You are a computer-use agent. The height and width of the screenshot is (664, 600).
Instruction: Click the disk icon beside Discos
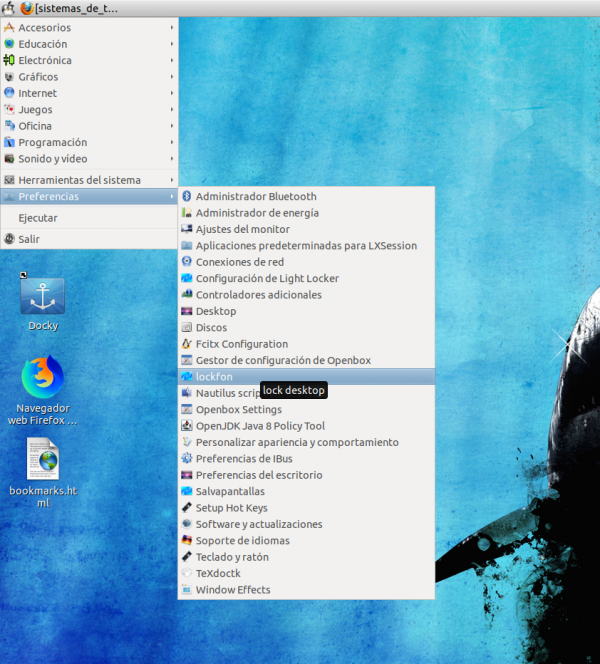click(x=186, y=327)
